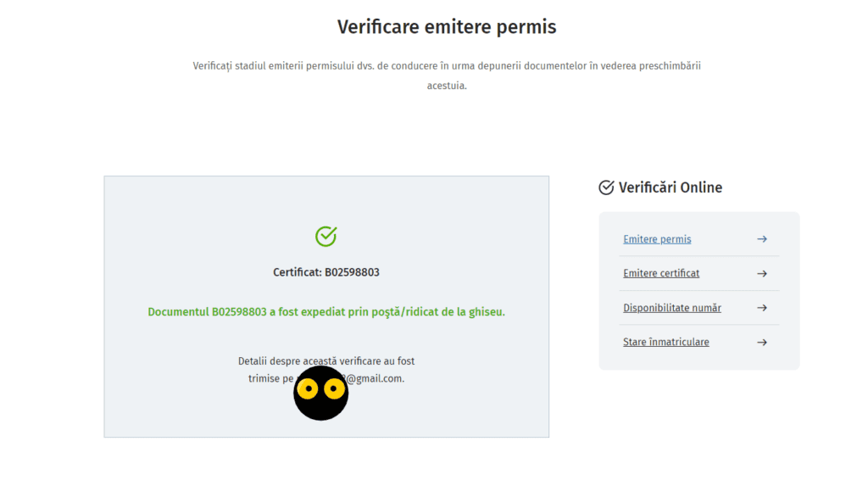Click the Verificați stadiul emiterii description paragraph
The width and height of the screenshot is (868, 486).
[x=447, y=66]
